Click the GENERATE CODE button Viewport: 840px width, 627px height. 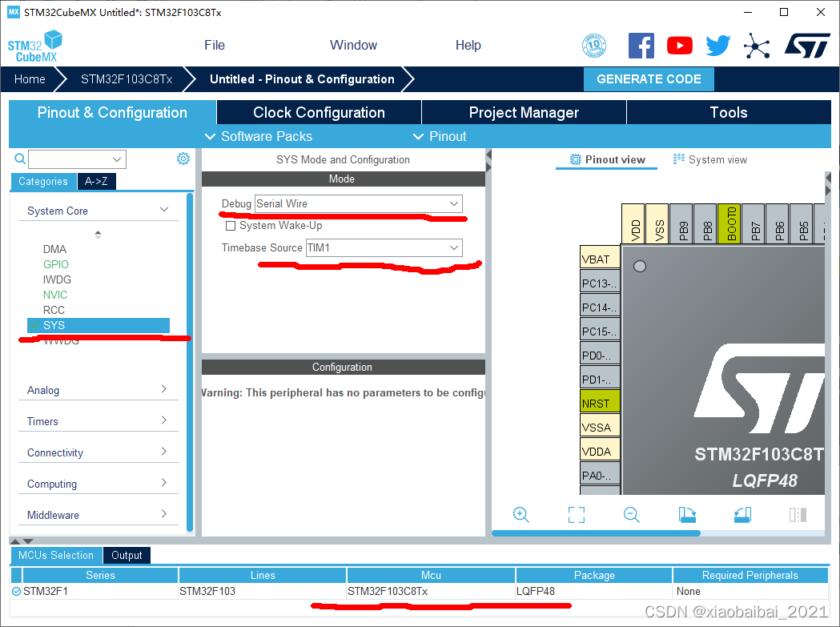tap(649, 78)
